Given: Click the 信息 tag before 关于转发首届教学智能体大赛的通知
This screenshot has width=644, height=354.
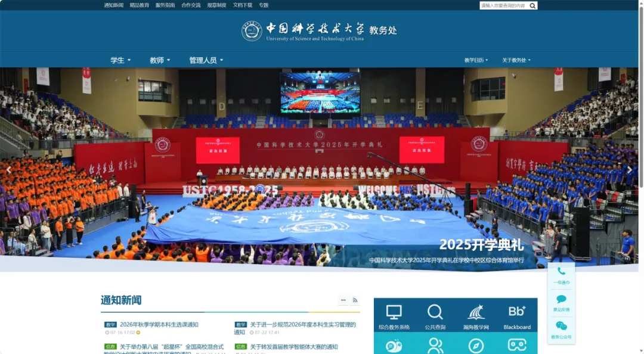Looking at the screenshot, I should pyautogui.click(x=241, y=347).
